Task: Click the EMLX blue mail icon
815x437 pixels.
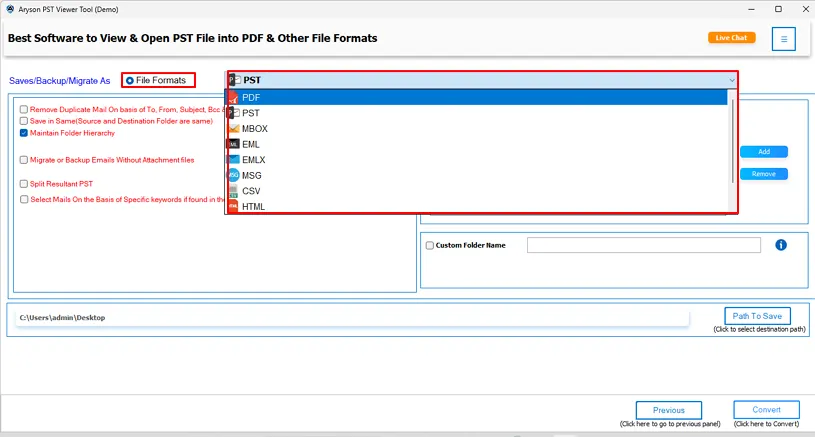Action: coord(233,160)
